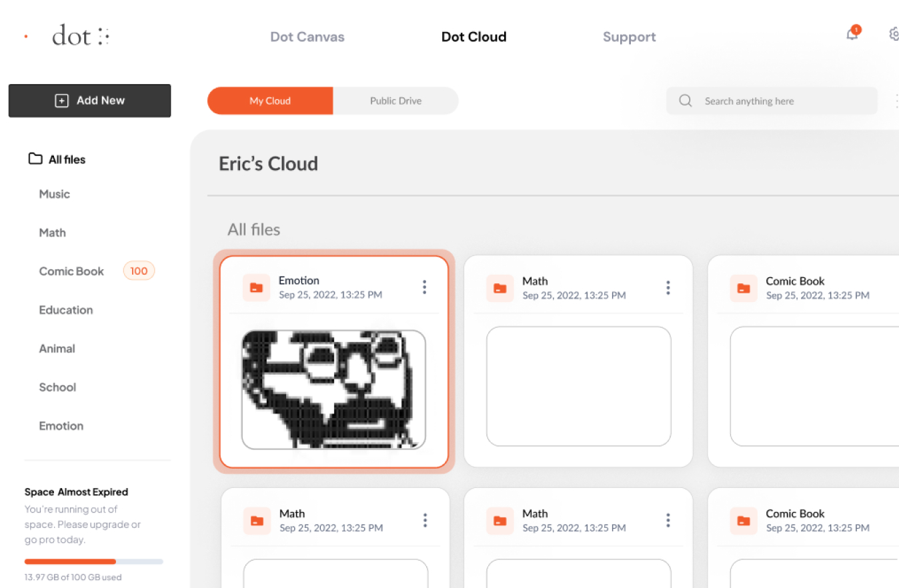Open three-dot menu on Emotion card
Viewport: 899px width, 588px height.
tap(424, 287)
